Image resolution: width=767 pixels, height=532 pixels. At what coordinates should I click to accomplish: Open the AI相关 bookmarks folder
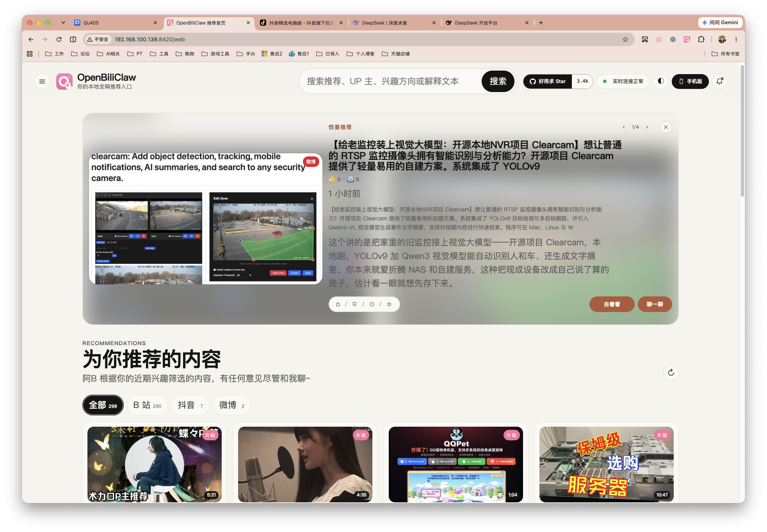click(109, 54)
